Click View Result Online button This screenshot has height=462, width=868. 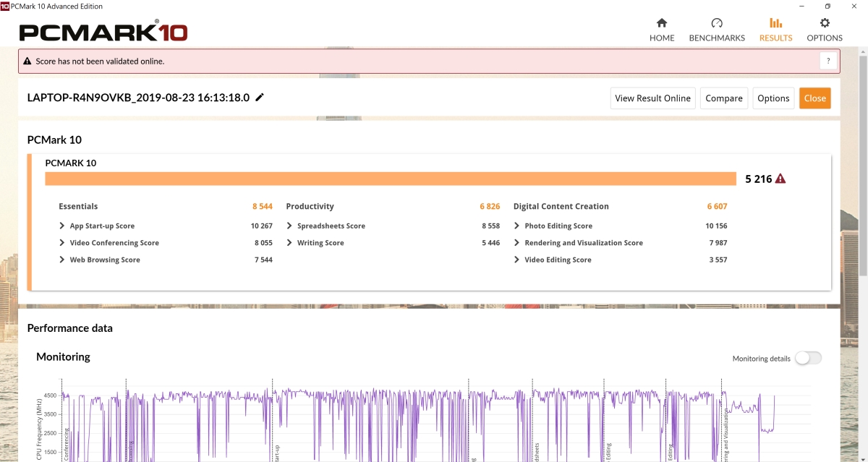tap(652, 98)
